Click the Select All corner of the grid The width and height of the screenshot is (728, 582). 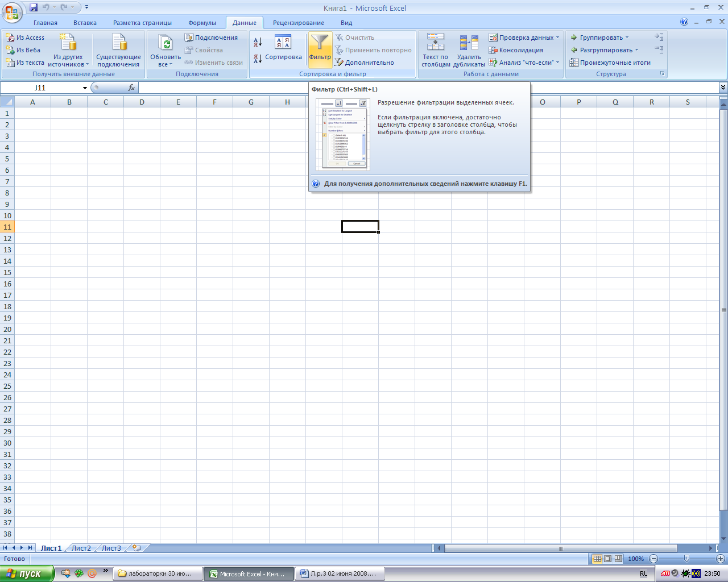[7, 102]
